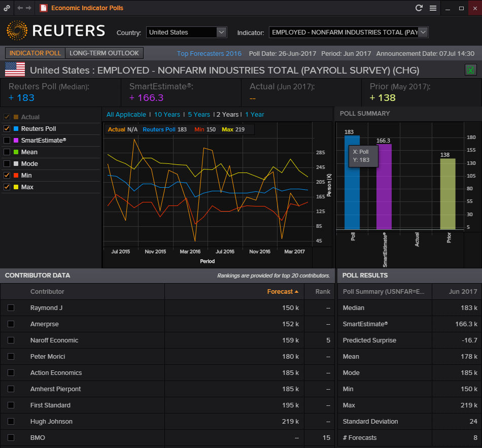Open the Country dropdown
The image size is (482, 448).
tap(187, 32)
